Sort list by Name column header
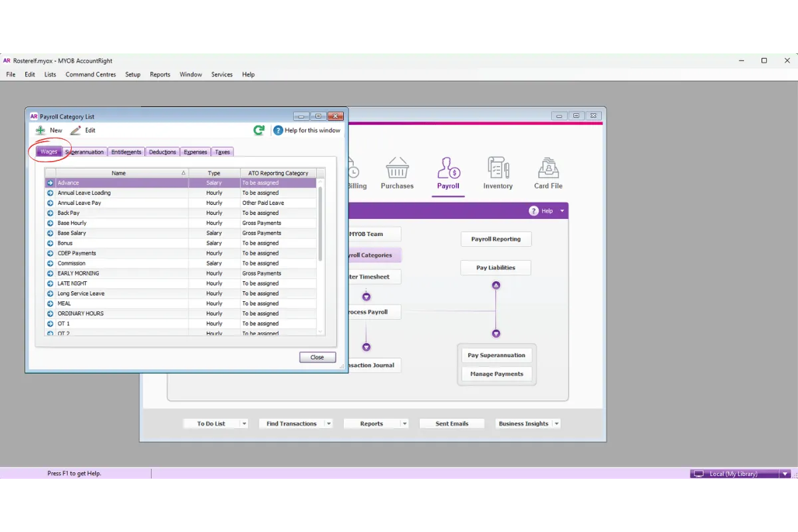Viewport: 798px width, 532px height. pyautogui.click(x=118, y=173)
